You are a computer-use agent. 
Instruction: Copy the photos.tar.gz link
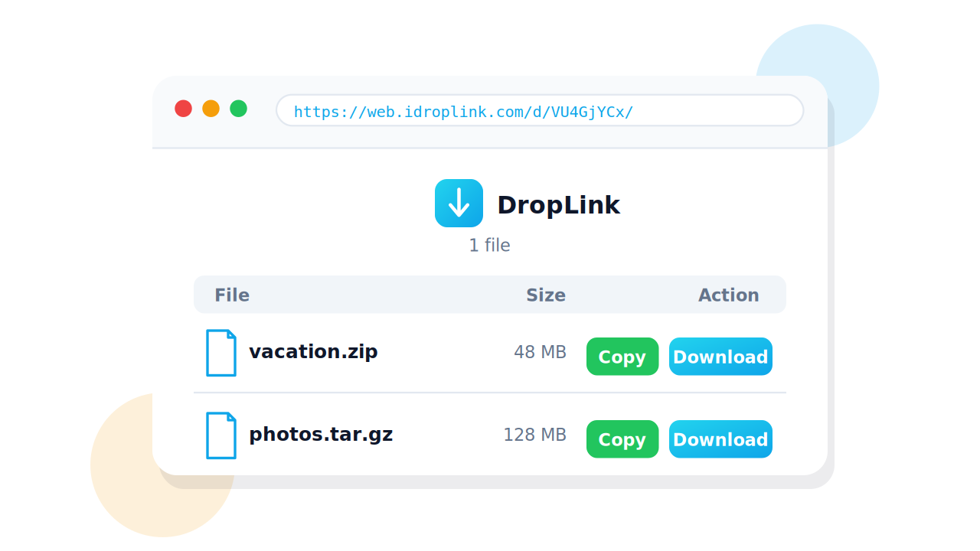click(x=622, y=439)
